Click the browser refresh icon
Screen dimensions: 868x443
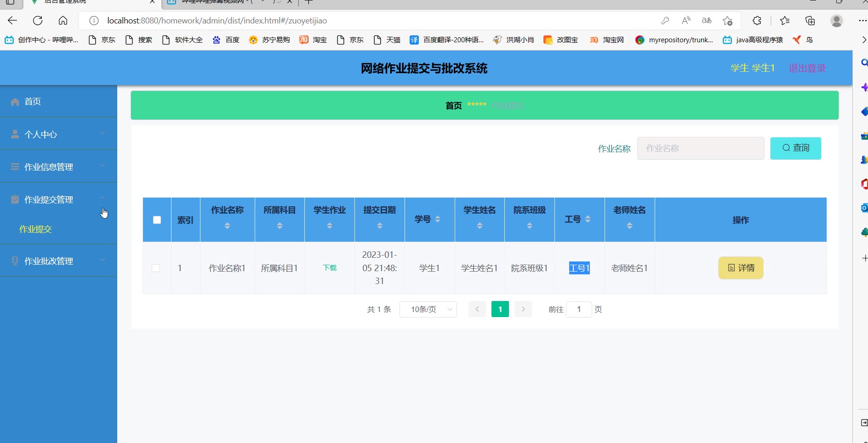pos(38,21)
